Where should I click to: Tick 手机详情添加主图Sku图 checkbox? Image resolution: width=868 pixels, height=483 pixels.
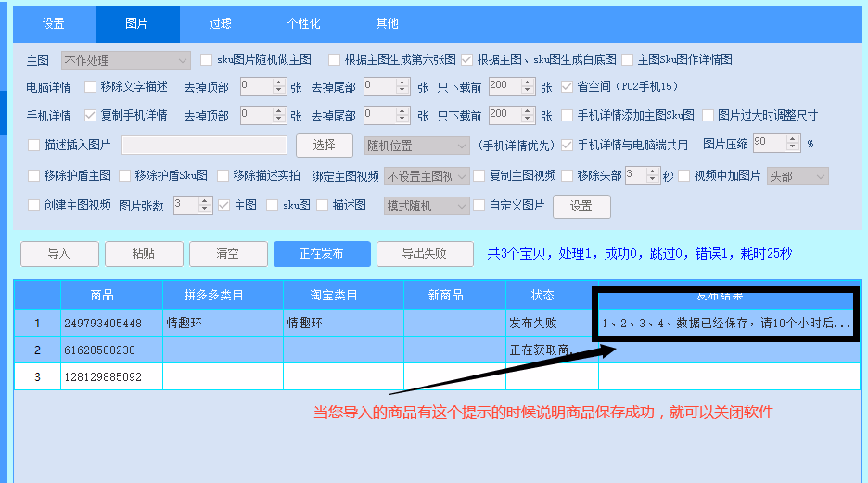pyautogui.click(x=567, y=115)
